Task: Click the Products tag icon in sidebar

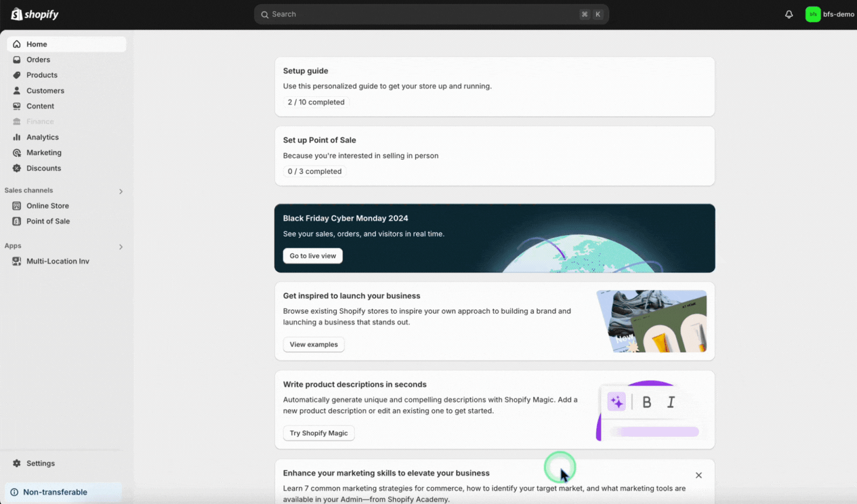Action: pos(17,75)
